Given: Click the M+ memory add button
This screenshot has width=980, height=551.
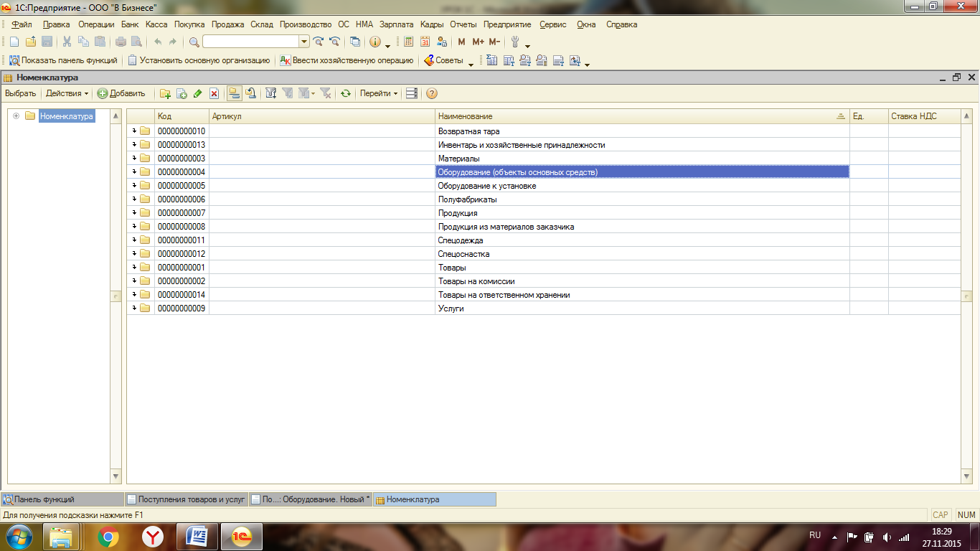Looking at the screenshot, I should 479,42.
